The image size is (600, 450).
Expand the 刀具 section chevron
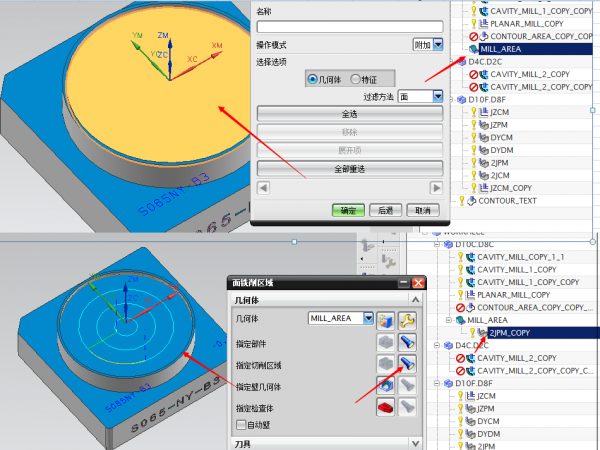416,444
